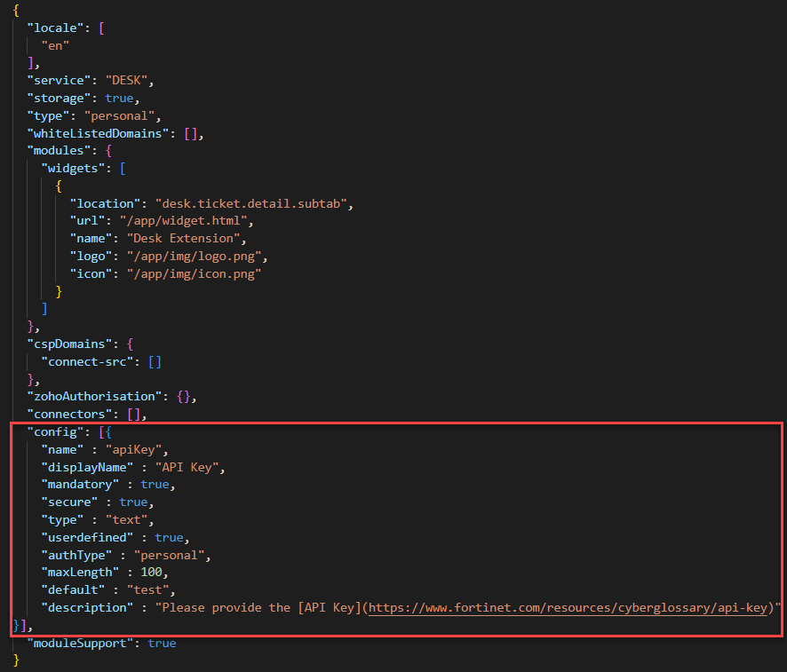This screenshot has width=787, height=672.
Task: Click the "widgets" key
Action: coord(73,168)
